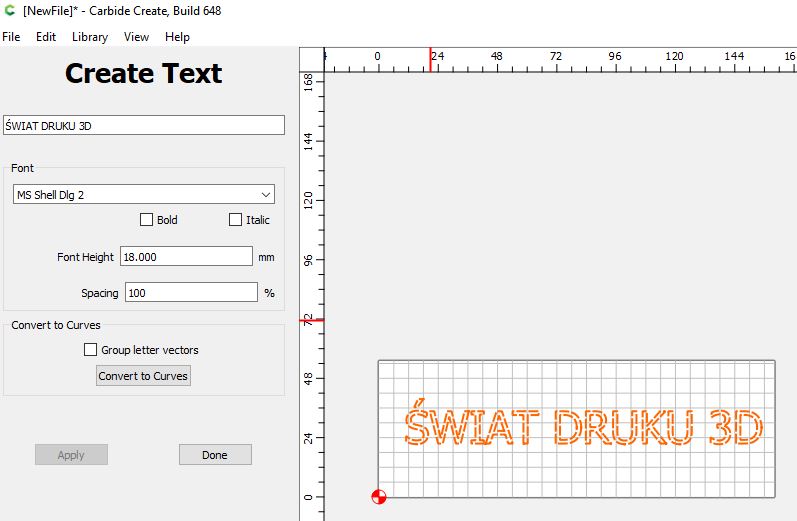Open the View menu
The width and height of the screenshot is (797, 521).
(136, 37)
